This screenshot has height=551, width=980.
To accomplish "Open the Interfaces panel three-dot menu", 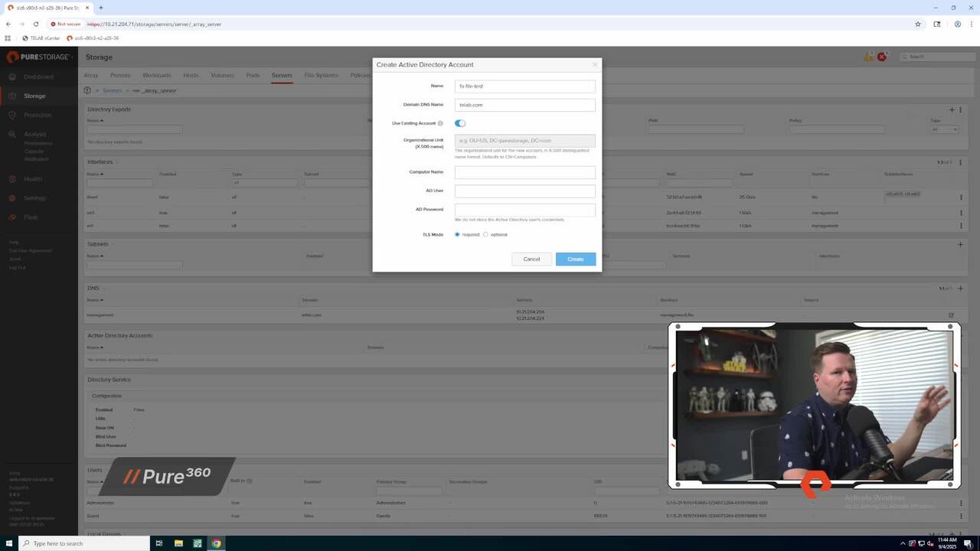I will 961,162.
